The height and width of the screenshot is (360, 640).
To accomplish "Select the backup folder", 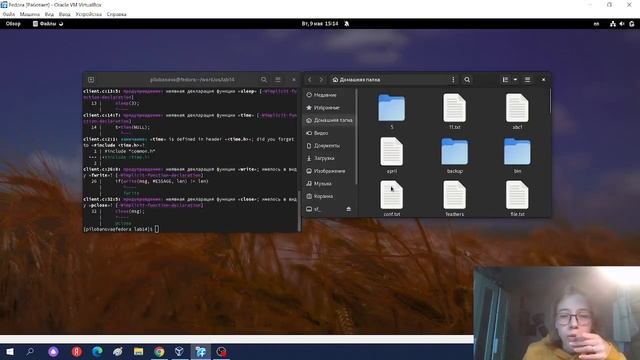I will pos(454,155).
